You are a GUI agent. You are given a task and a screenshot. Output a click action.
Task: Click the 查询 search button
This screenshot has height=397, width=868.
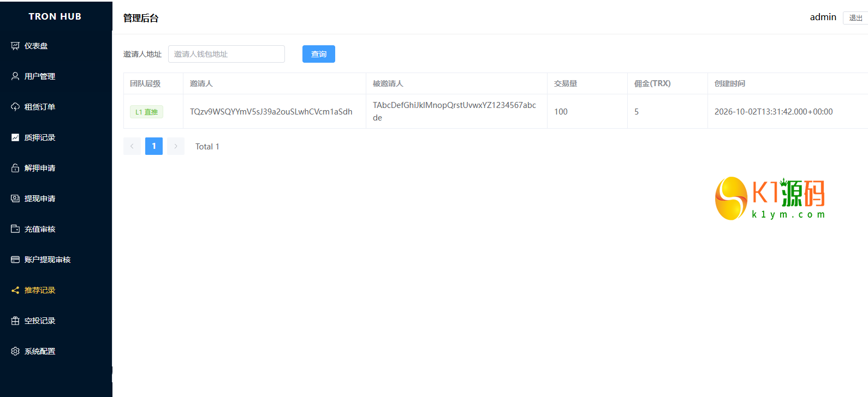point(319,54)
